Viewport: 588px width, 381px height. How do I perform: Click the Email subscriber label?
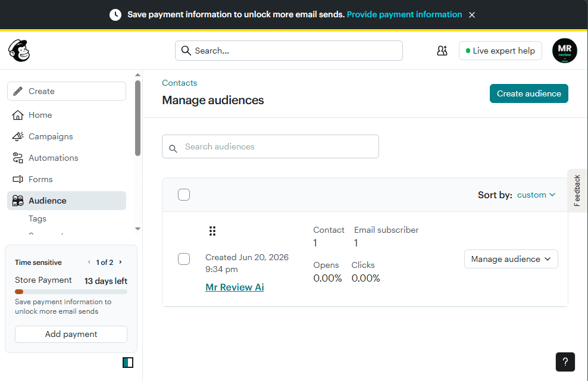[386, 230]
